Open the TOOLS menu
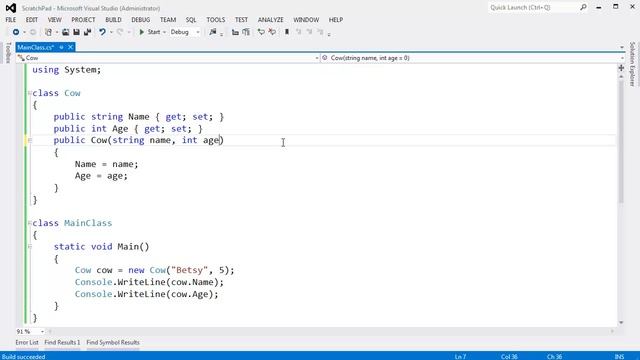This screenshot has height=360, width=640. click(x=216, y=20)
